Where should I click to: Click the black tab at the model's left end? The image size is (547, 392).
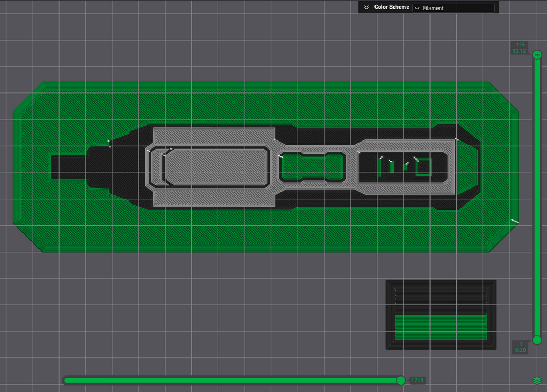(x=68, y=167)
